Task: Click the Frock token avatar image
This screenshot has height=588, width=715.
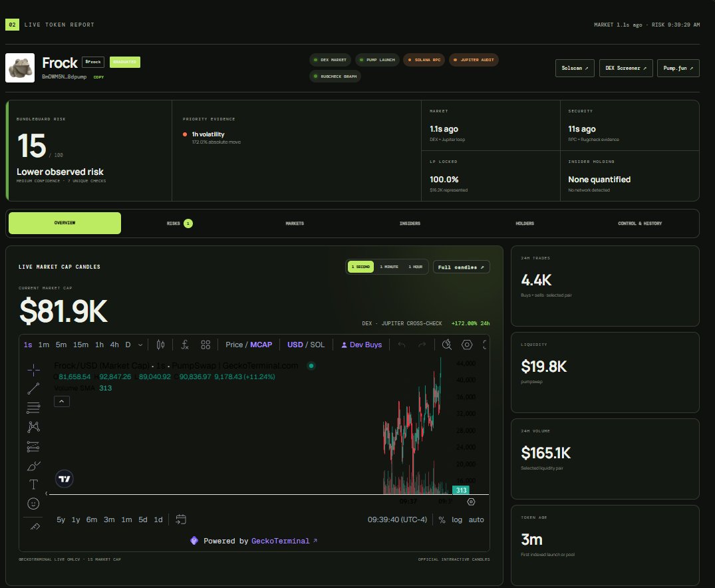Action: tap(19, 67)
